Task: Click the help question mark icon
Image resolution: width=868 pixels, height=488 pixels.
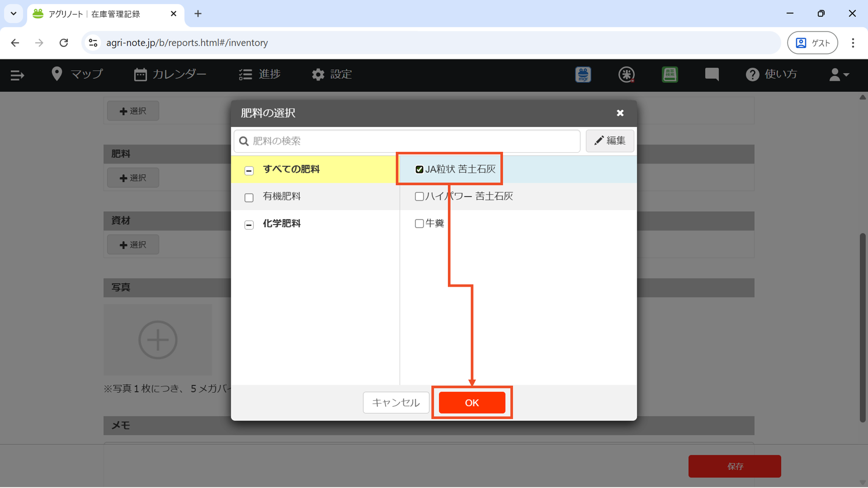Action: pyautogui.click(x=752, y=75)
